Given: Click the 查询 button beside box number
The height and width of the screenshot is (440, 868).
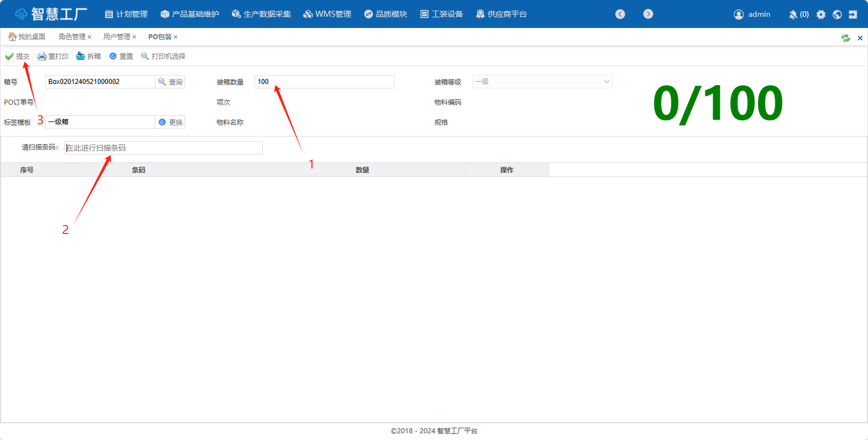Looking at the screenshot, I should [170, 82].
